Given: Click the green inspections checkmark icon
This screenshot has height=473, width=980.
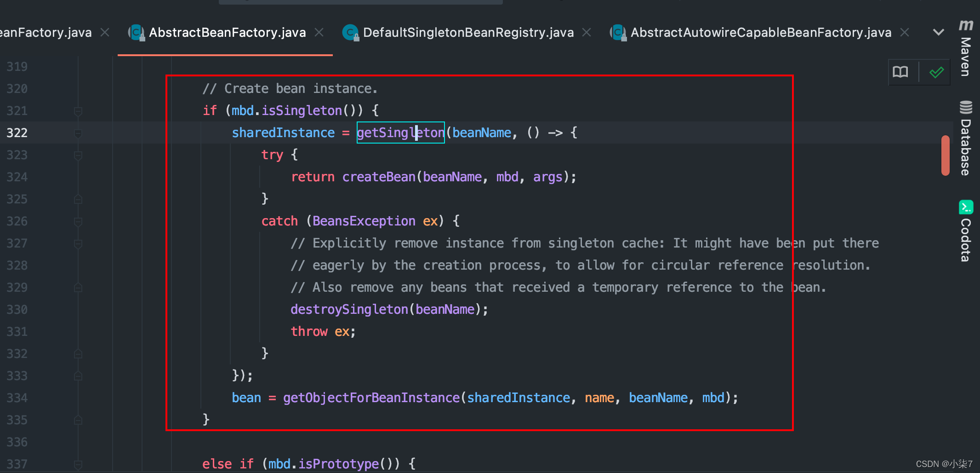Looking at the screenshot, I should coord(936,72).
